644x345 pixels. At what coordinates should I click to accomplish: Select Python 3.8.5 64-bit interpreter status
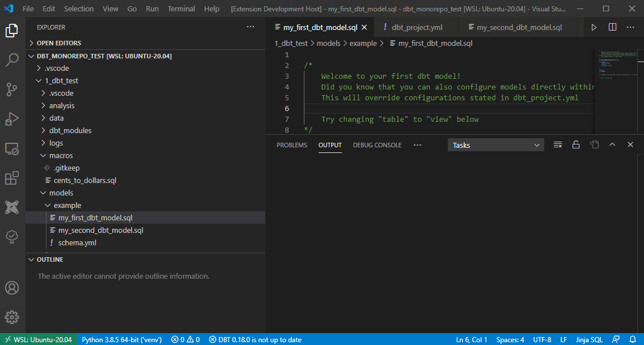tap(121, 340)
